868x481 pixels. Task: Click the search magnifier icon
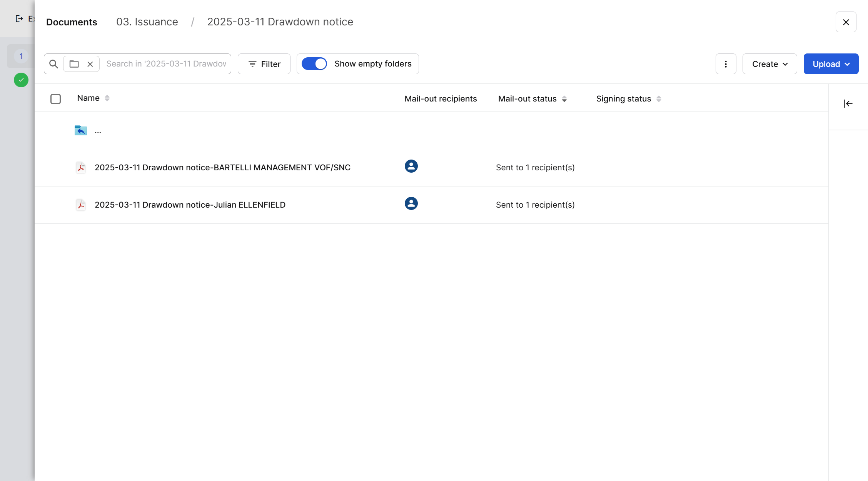click(54, 64)
